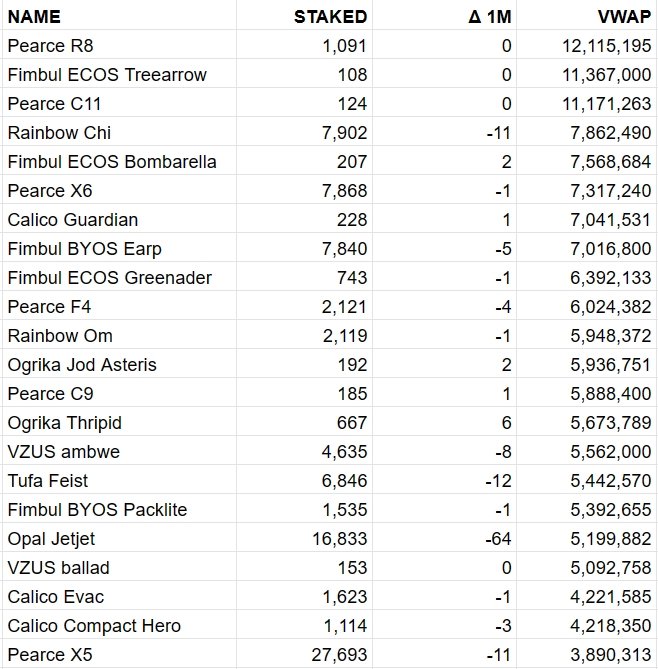
Task: Click the Ogrika Jod Asteris cell
Action: click(x=81, y=365)
